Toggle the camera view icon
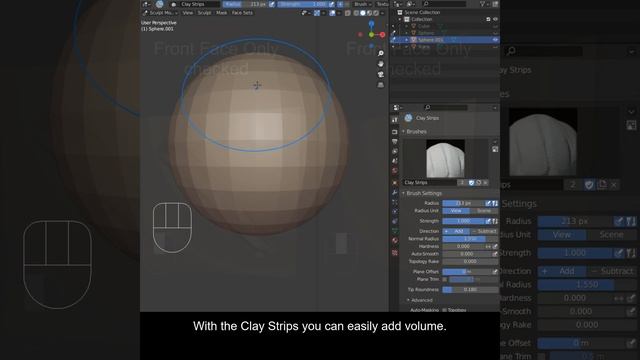 pos(381,75)
